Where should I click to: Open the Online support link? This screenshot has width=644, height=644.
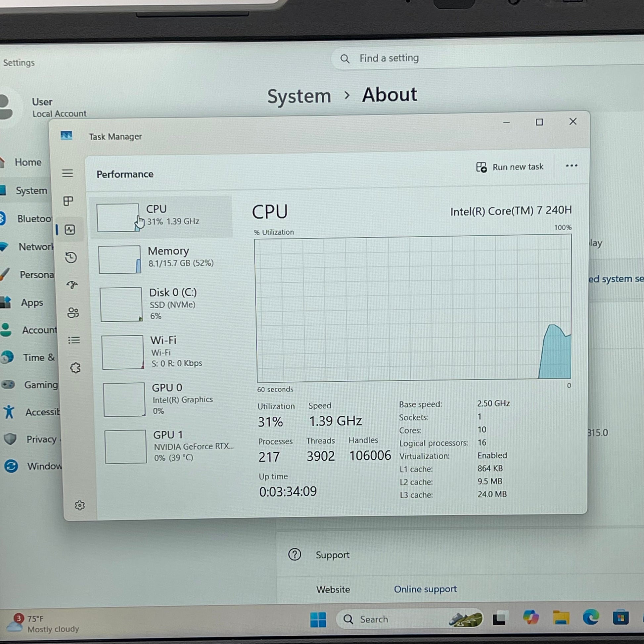click(425, 589)
